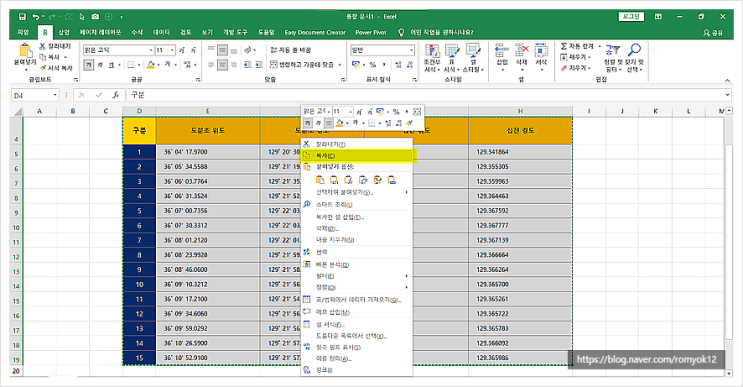This screenshot has height=387, width=743.
Task: Switch to the Insert (삽입) tab
Action: [64, 32]
